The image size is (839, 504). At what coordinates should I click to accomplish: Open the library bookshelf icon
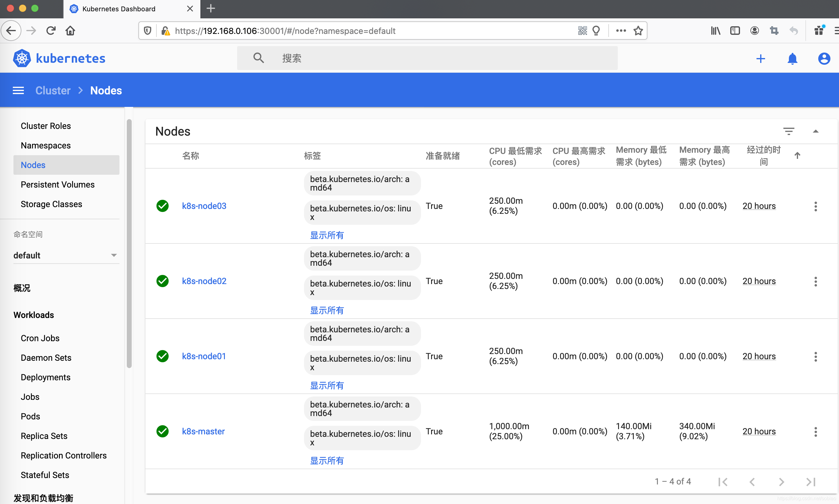715,31
